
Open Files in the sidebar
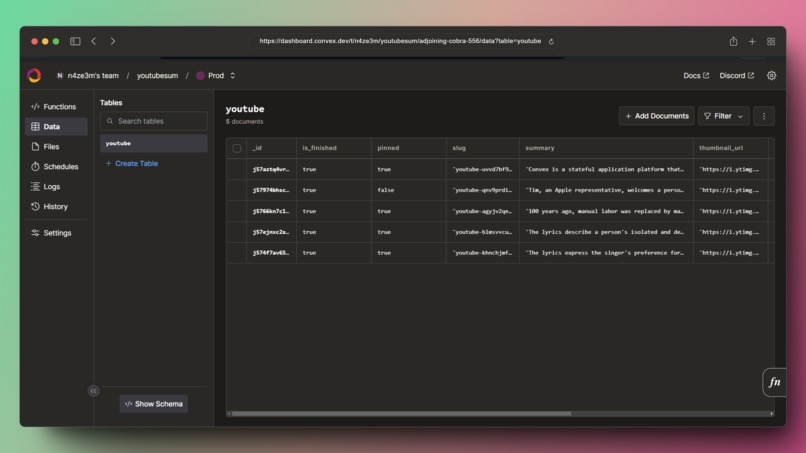coord(56,147)
